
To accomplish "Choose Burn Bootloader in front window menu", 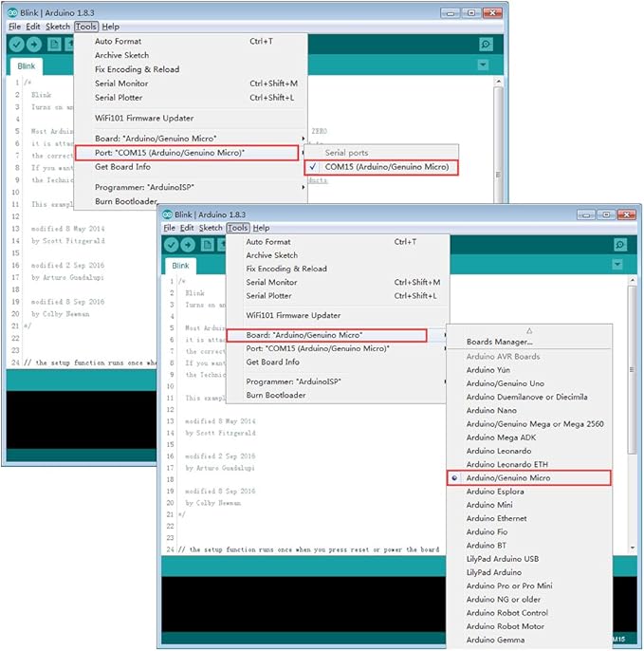I will point(338,395).
